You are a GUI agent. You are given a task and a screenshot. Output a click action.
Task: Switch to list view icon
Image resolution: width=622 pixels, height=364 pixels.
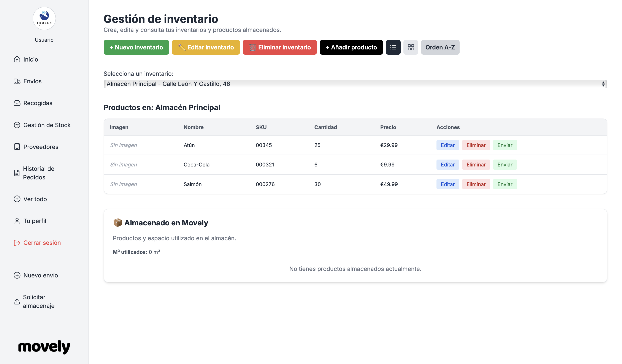point(393,47)
